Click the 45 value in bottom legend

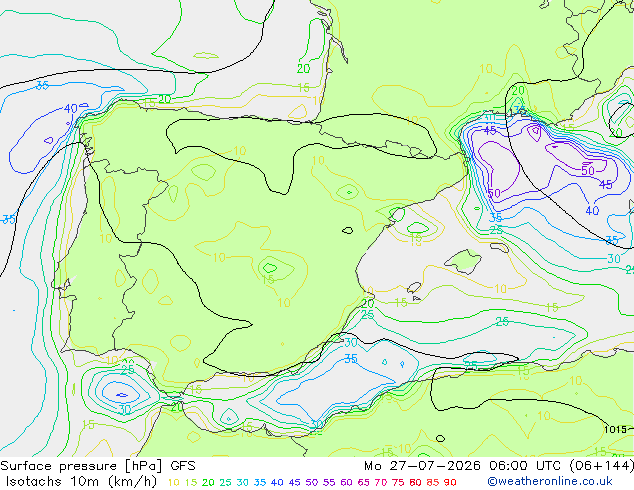click(294, 482)
